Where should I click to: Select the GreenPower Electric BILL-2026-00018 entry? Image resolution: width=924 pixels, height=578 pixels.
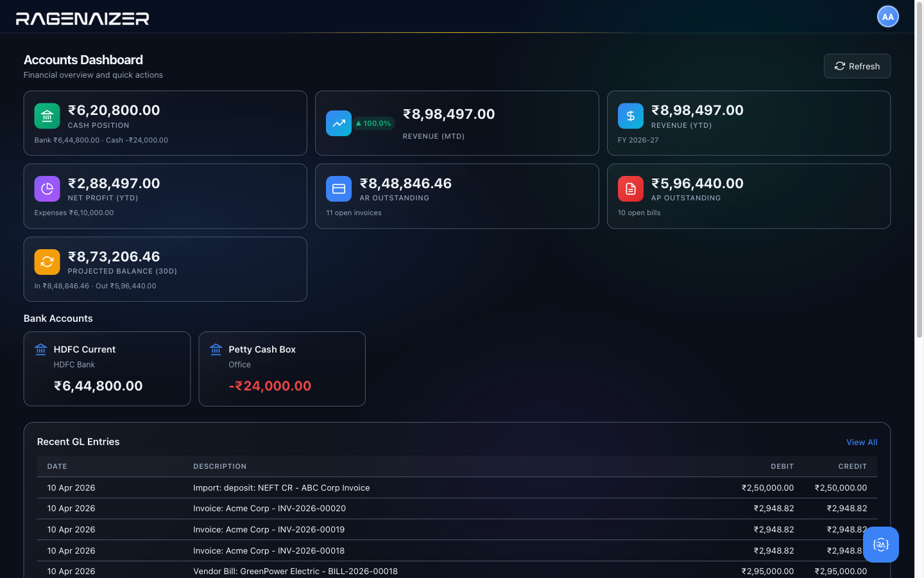point(457,571)
